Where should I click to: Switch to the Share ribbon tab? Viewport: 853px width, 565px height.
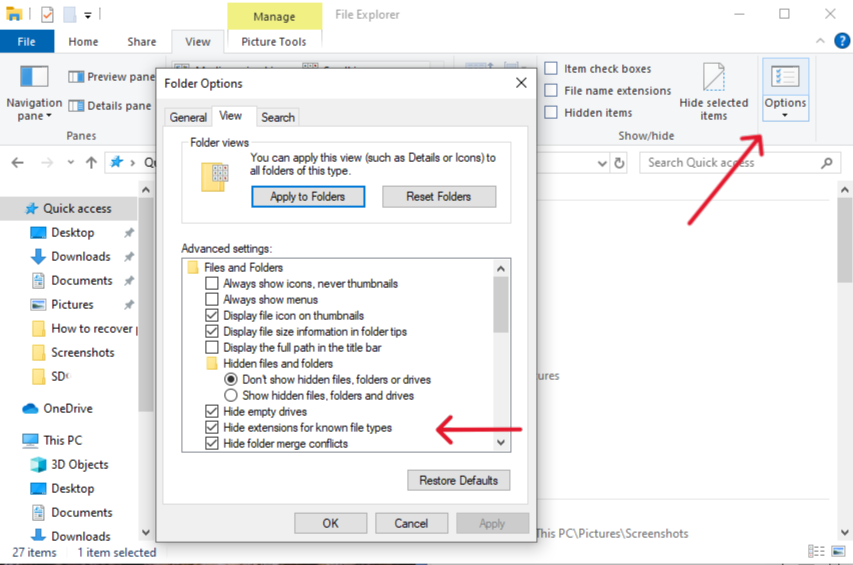tap(141, 41)
